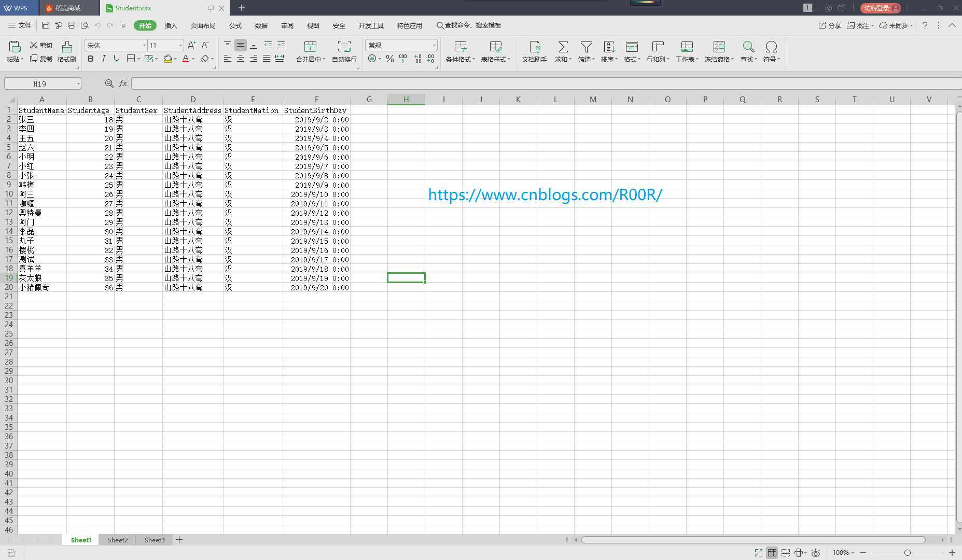Open the font name dropdown
This screenshot has width=962, height=560.
(x=144, y=46)
